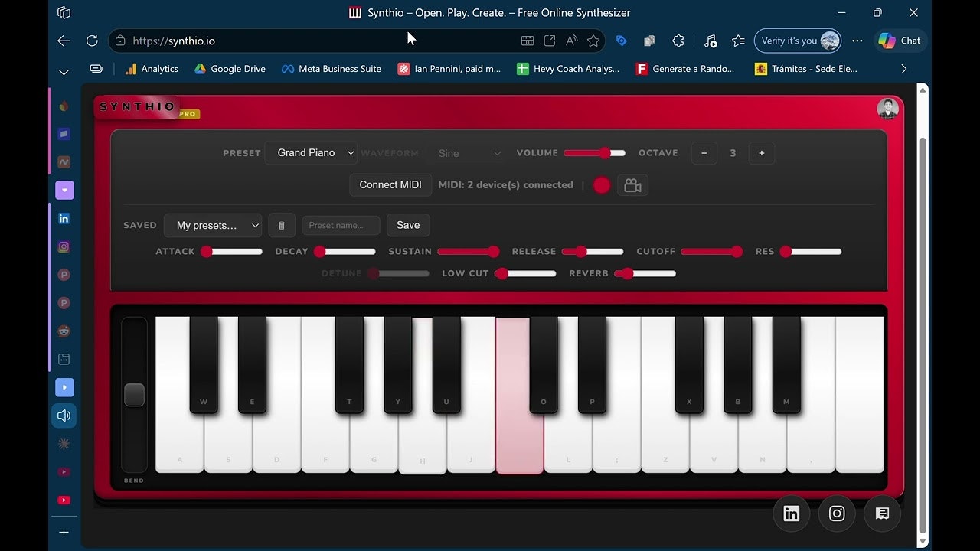Play the black piano key labeled T
This screenshot has height=551, width=980.
(349, 365)
